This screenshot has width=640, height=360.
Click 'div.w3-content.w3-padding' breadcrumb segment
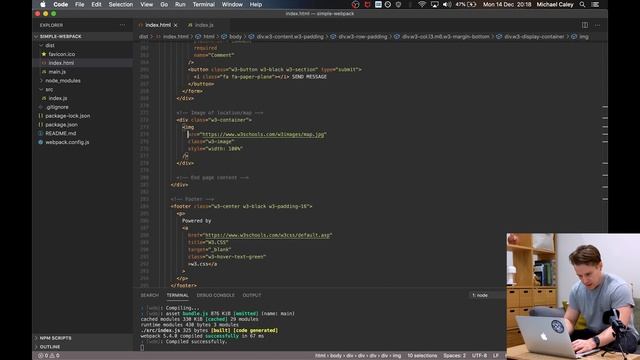290,37
